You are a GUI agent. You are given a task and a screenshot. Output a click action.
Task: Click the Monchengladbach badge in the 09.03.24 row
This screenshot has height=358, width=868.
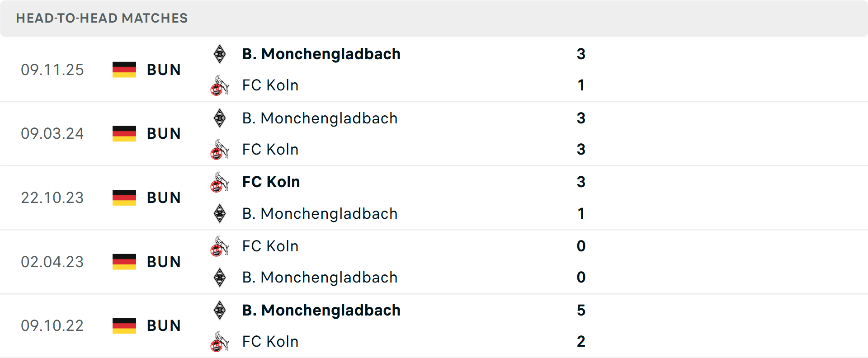[x=220, y=118]
